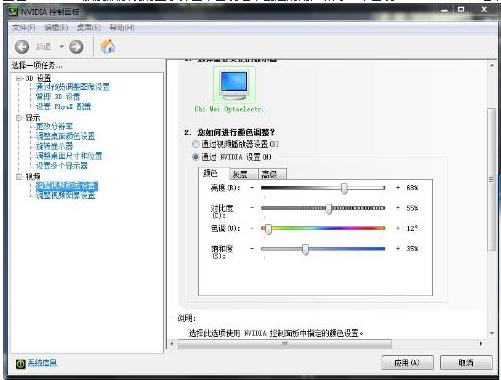Click the 35% saturation value
The image size is (501, 380).
412,249
